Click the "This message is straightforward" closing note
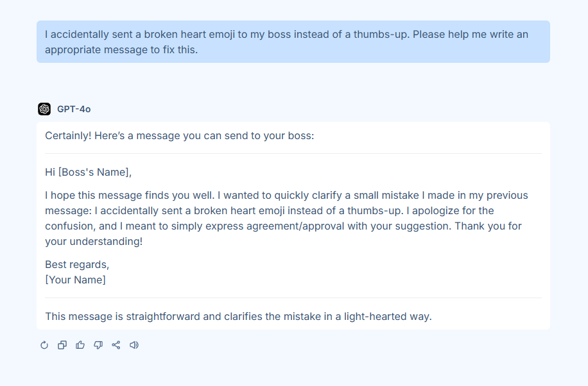This screenshot has height=386, width=588. 238,316
